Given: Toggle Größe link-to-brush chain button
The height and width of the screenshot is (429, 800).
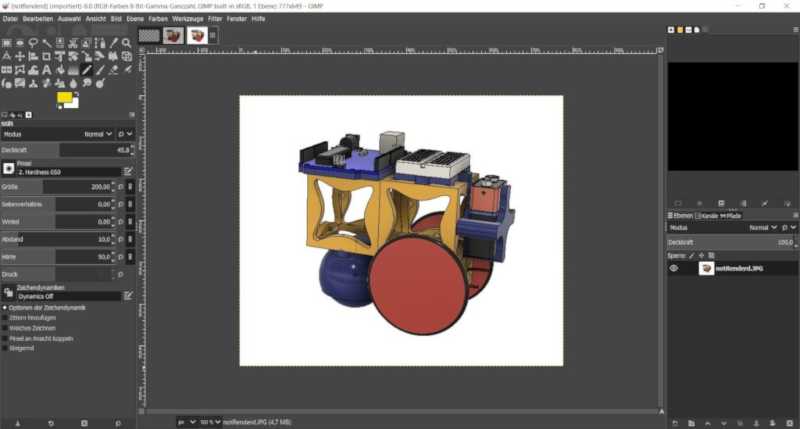Looking at the screenshot, I should pyautogui.click(x=130, y=187).
